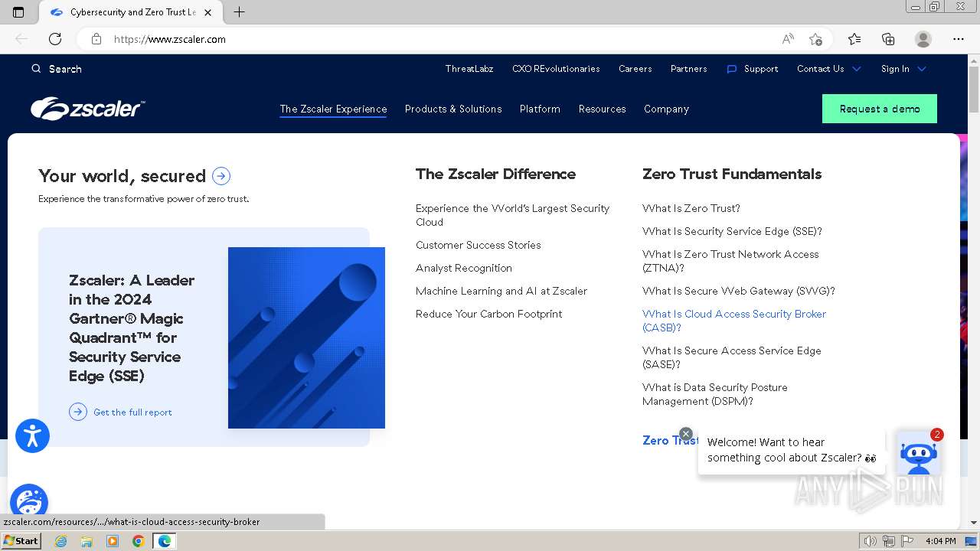Click the Search magnifier icon
This screenshot has width=980, height=551.
36,69
